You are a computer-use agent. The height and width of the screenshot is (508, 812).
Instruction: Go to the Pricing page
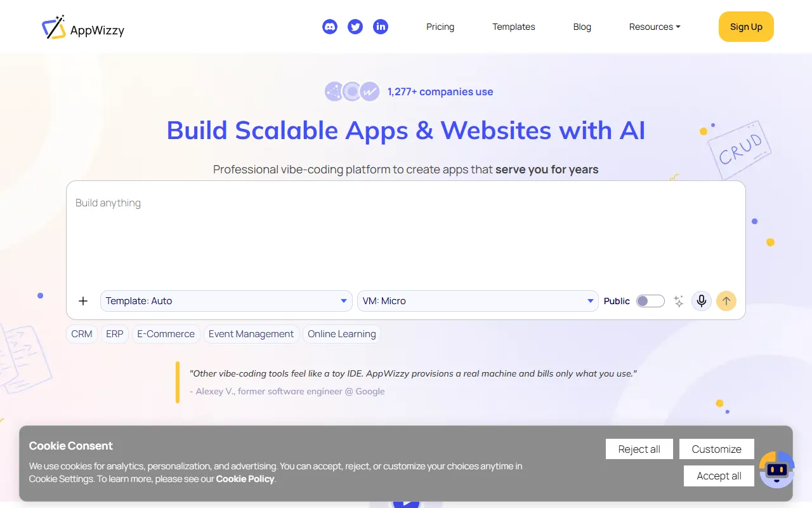440,27
